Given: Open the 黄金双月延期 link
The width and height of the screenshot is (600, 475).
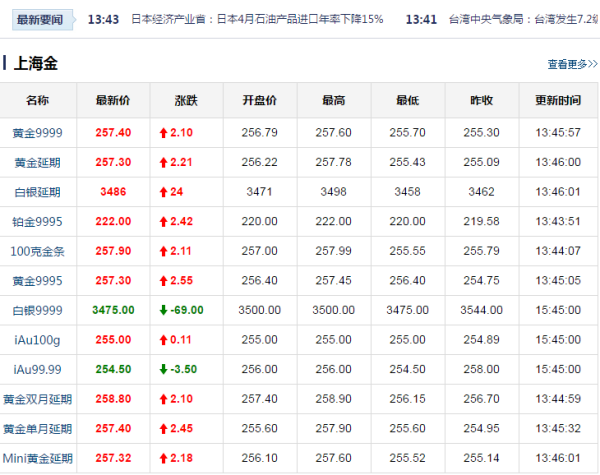Looking at the screenshot, I should 37,399.
